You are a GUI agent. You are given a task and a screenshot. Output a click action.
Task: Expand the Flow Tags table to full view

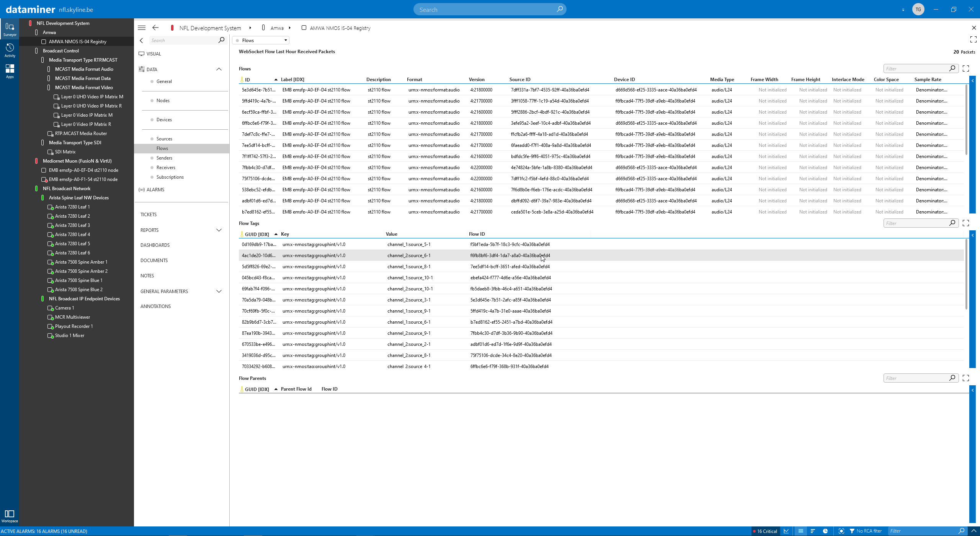(966, 223)
